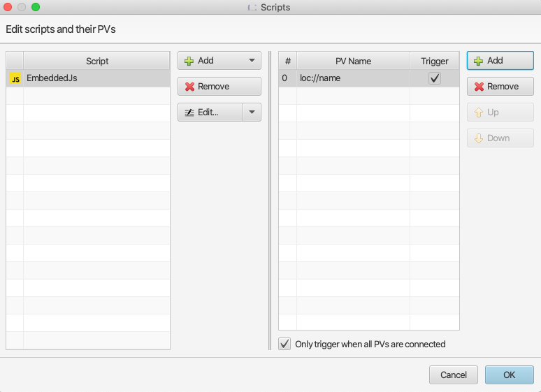The image size is (541, 392).
Task: Uncheck the Trigger box for loc://name
Action: [x=435, y=78]
